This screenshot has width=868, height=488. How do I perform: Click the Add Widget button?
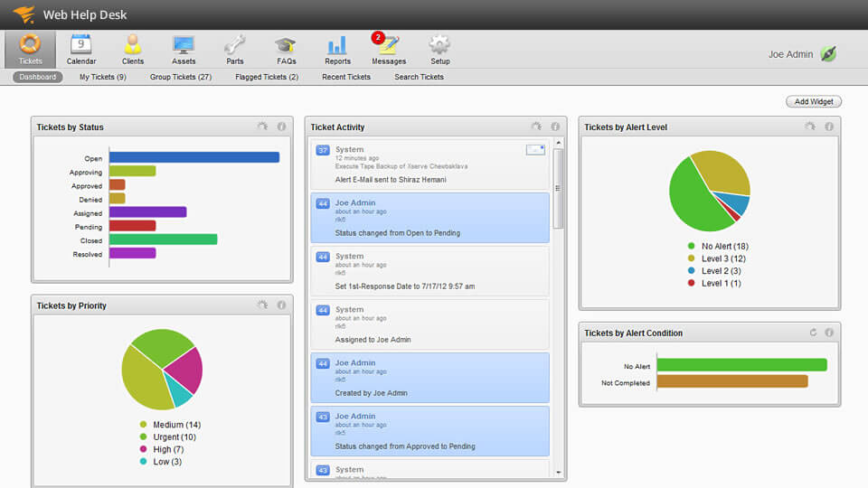pos(813,102)
